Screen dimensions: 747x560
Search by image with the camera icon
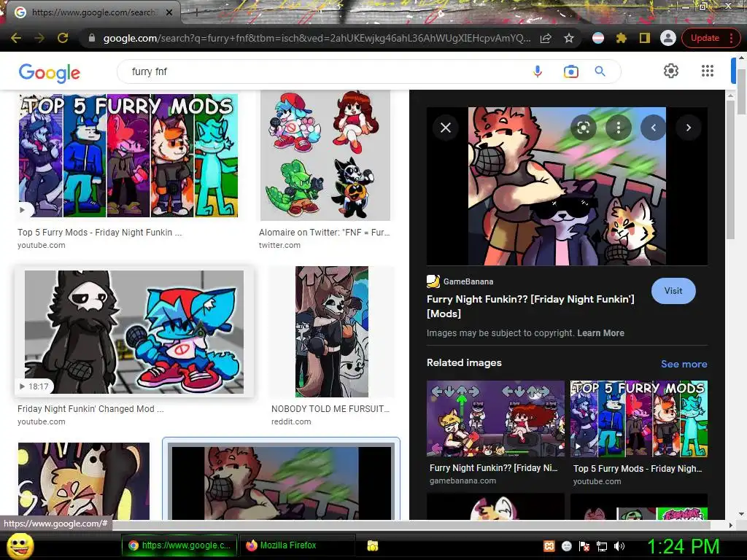[x=570, y=71]
